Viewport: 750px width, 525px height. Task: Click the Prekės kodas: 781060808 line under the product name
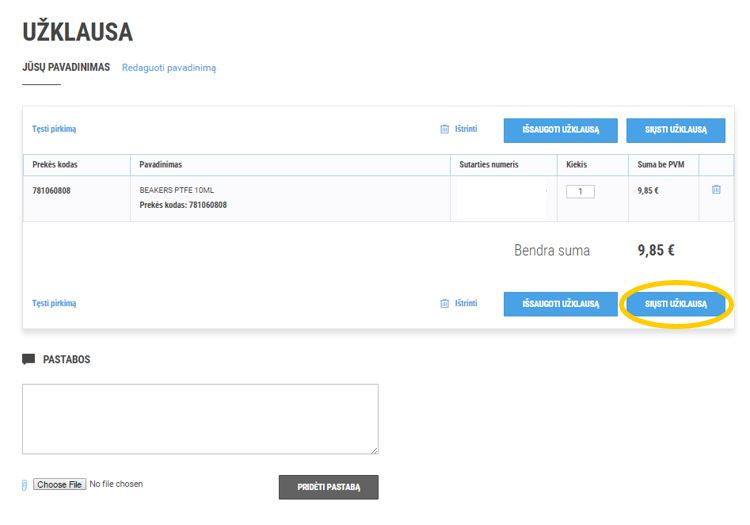(183, 205)
